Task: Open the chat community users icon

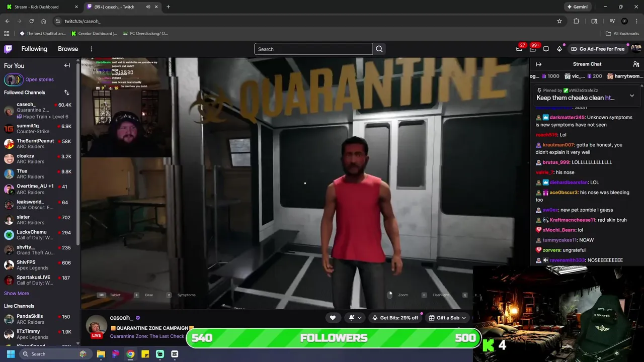Action: (636, 64)
